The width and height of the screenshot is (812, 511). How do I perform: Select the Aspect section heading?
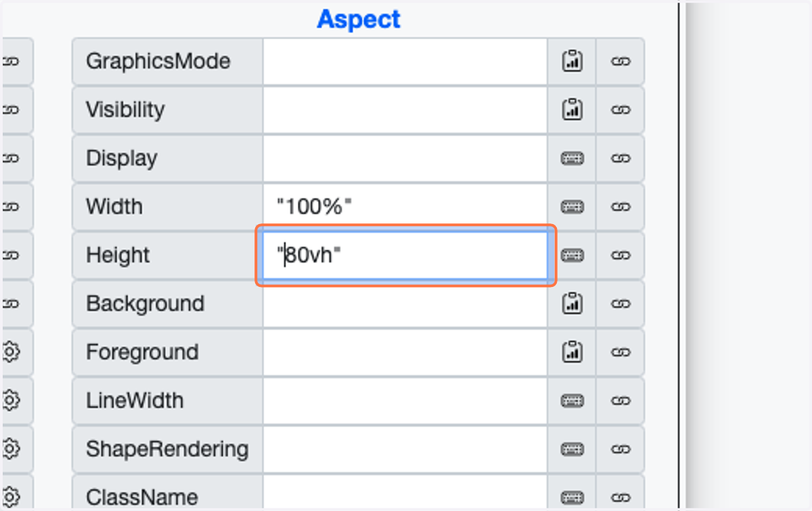pyautogui.click(x=359, y=19)
